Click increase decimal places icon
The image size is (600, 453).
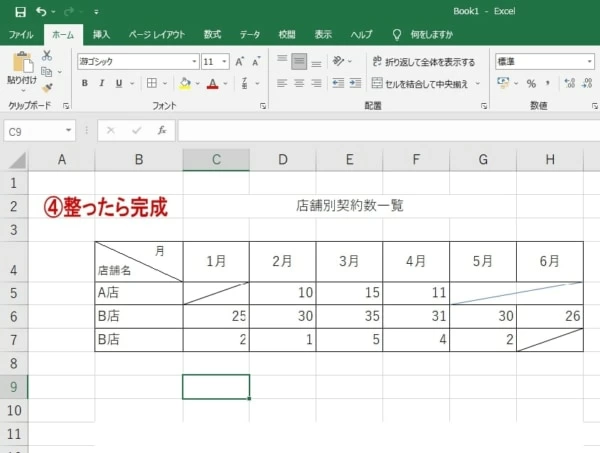pyautogui.click(x=570, y=83)
